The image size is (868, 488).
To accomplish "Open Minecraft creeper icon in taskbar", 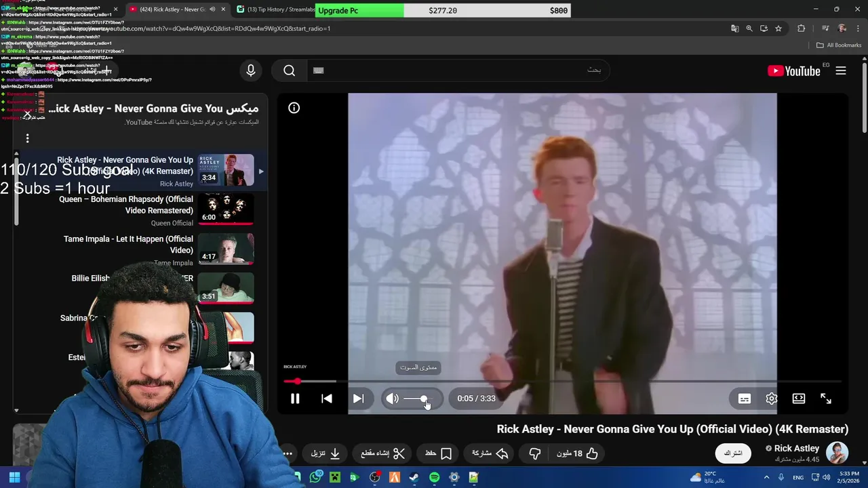I will pyautogui.click(x=335, y=477).
